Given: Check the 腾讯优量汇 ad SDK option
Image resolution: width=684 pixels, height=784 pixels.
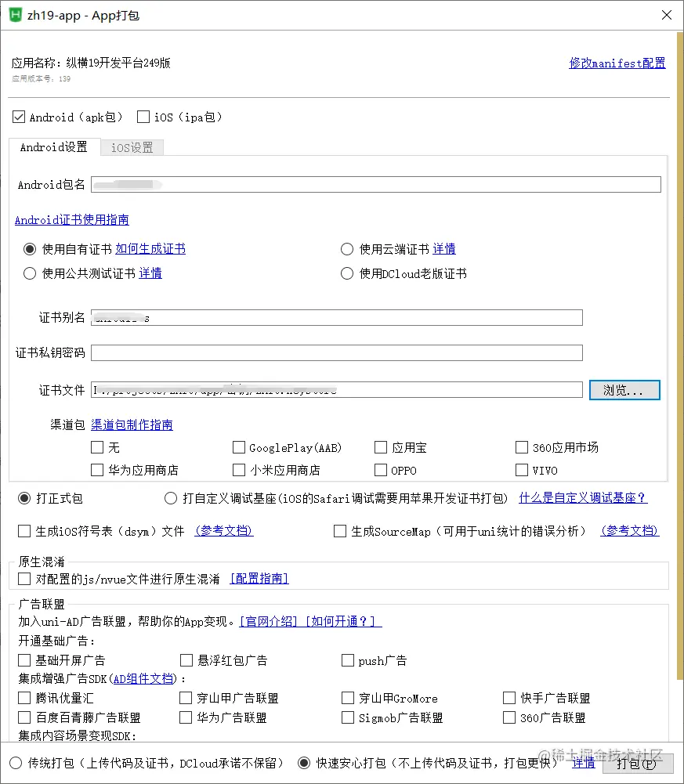Looking at the screenshot, I should [x=24, y=698].
